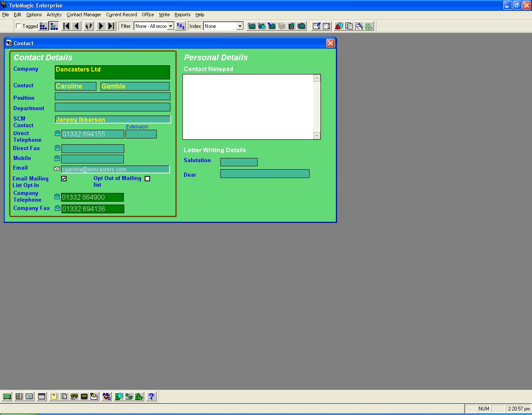532x415 pixels.
Task: Go to the first record arrow
Action: (x=66, y=26)
